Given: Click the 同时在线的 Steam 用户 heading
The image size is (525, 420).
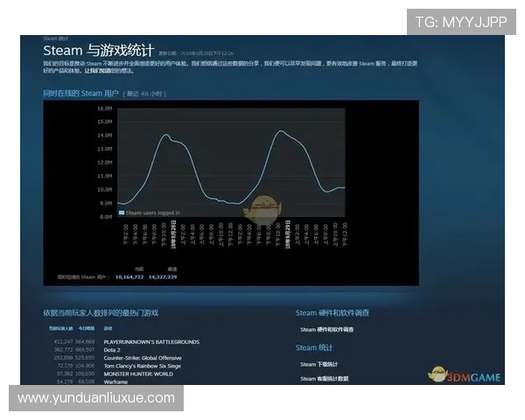Looking at the screenshot, I should (80, 94).
